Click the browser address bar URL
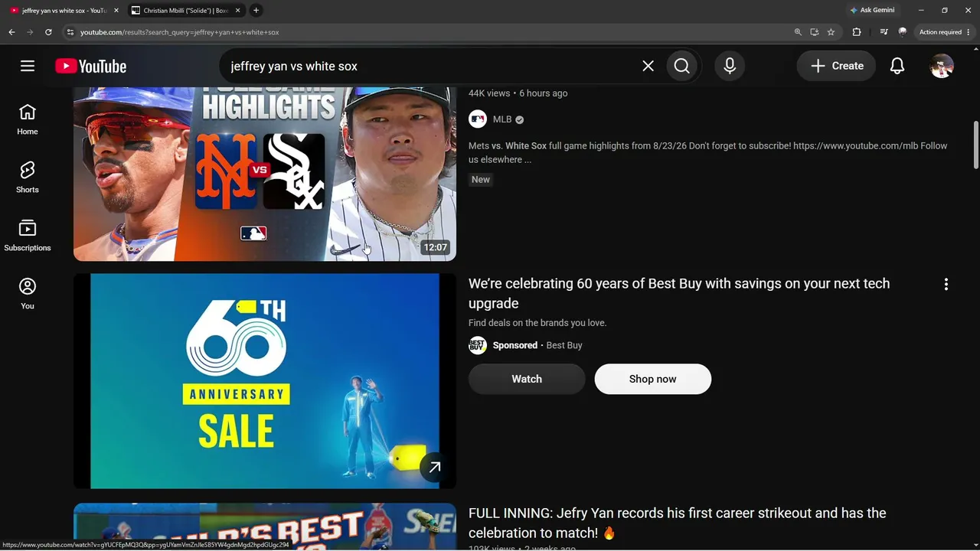980x551 pixels. [x=179, y=32]
